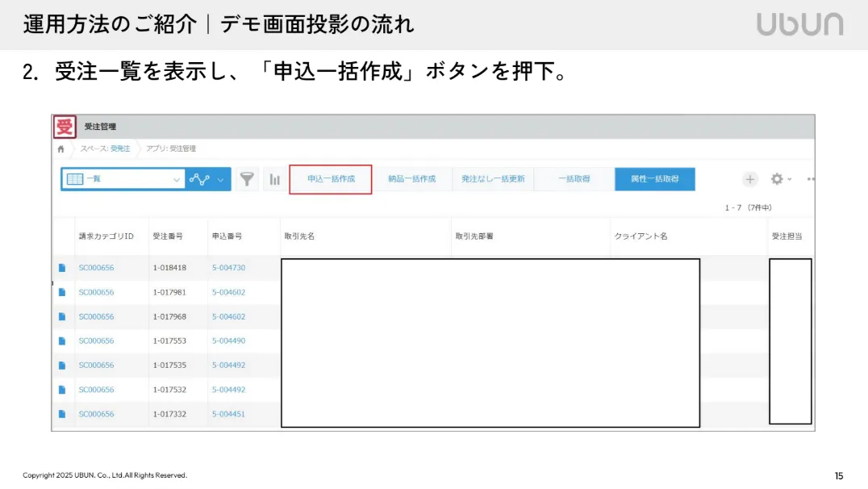Screen dimensions: 868x489
Task: Click the 申込番号 column header
Action: tap(227, 236)
